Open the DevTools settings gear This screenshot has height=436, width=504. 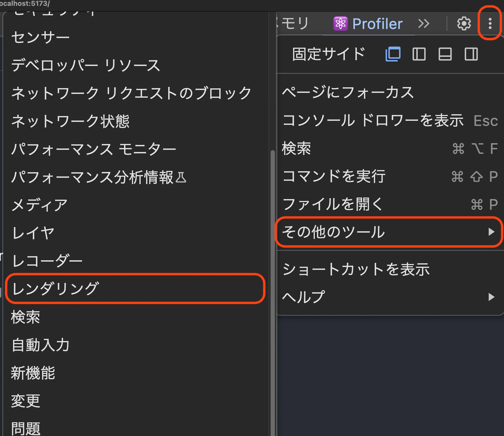[464, 24]
